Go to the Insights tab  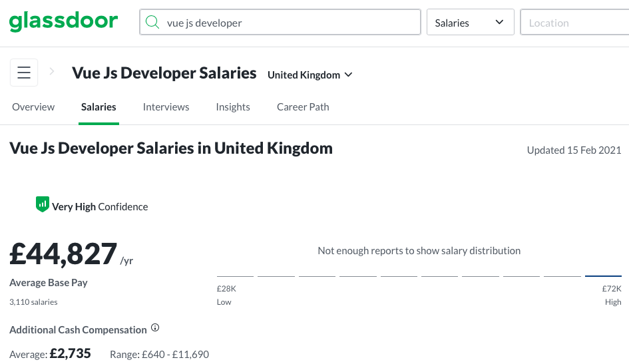click(233, 107)
